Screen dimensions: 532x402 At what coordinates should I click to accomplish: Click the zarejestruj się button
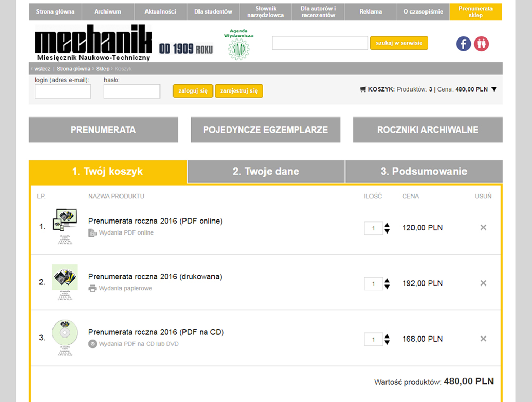click(238, 91)
